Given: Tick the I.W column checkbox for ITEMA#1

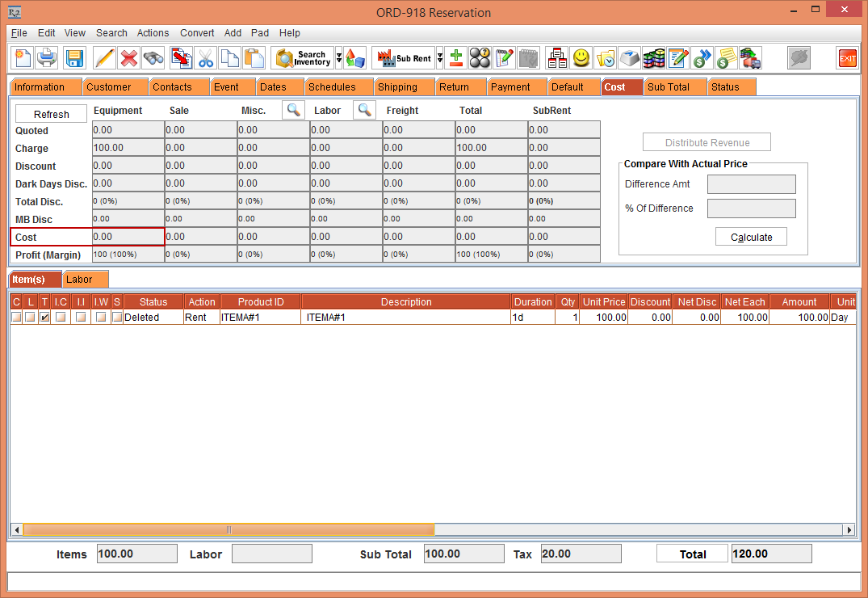Looking at the screenshot, I should 100,318.
